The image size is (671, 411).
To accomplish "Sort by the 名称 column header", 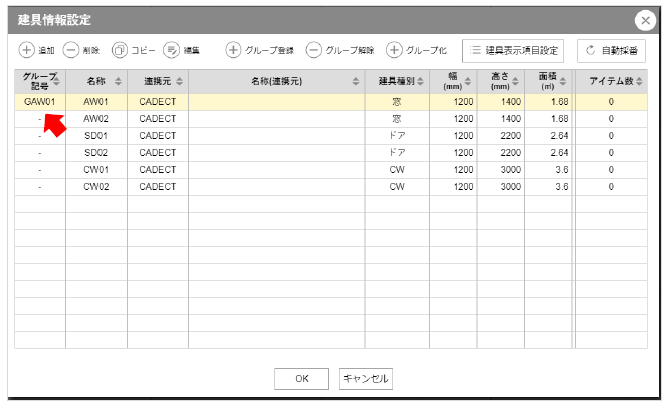I will 96,82.
